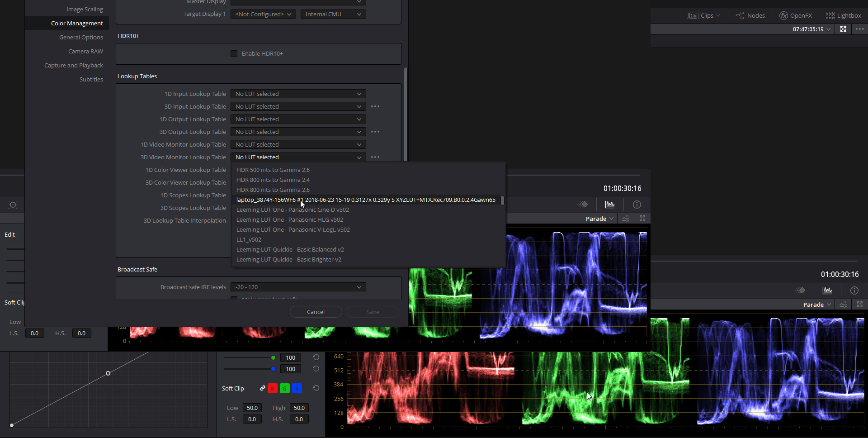
Task: Enable HDR10+ checkbox
Action: (x=234, y=53)
